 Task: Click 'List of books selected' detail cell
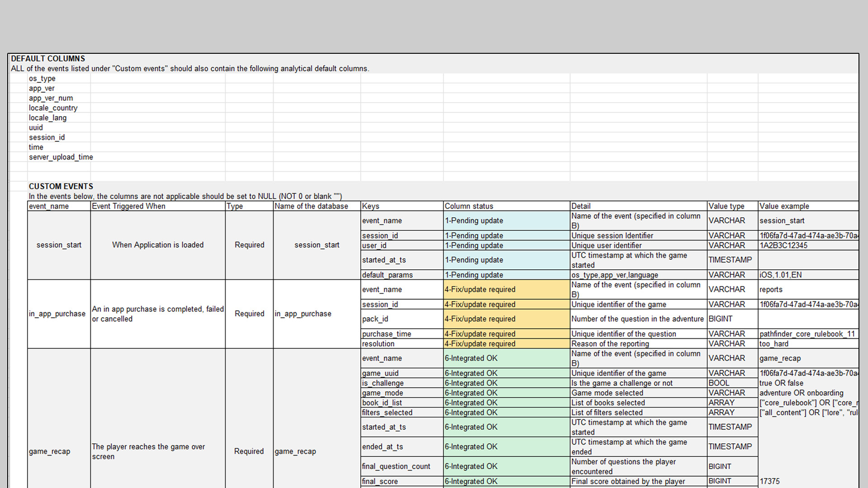click(x=638, y=403)
